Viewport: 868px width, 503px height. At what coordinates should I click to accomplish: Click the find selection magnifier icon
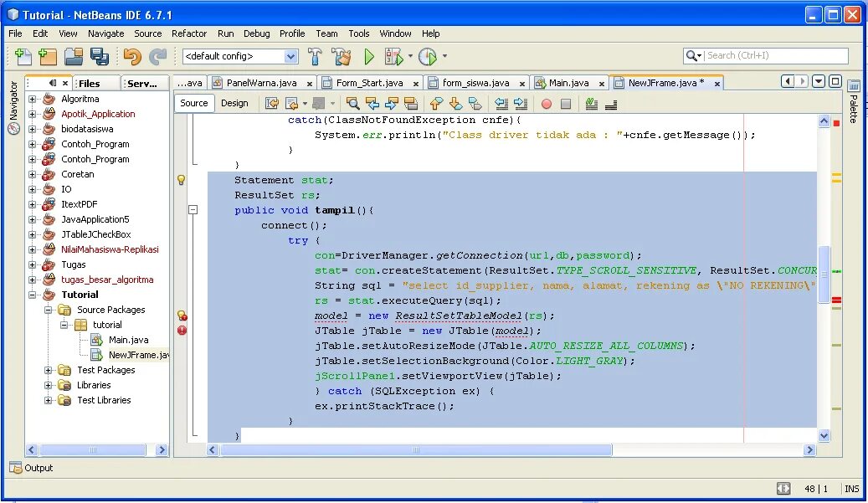tap(352, 104)
